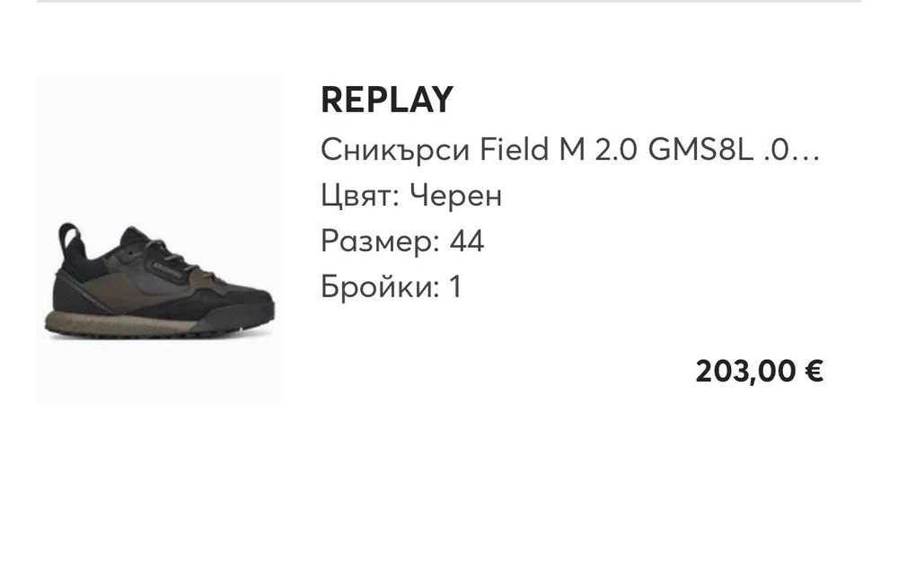Click the REPLAY brand name

tap(387, 101)
